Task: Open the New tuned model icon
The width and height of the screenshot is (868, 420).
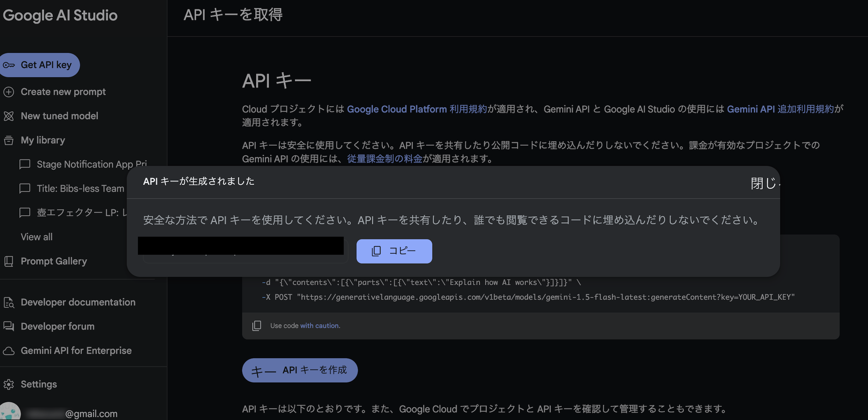Action: point(8,116)
